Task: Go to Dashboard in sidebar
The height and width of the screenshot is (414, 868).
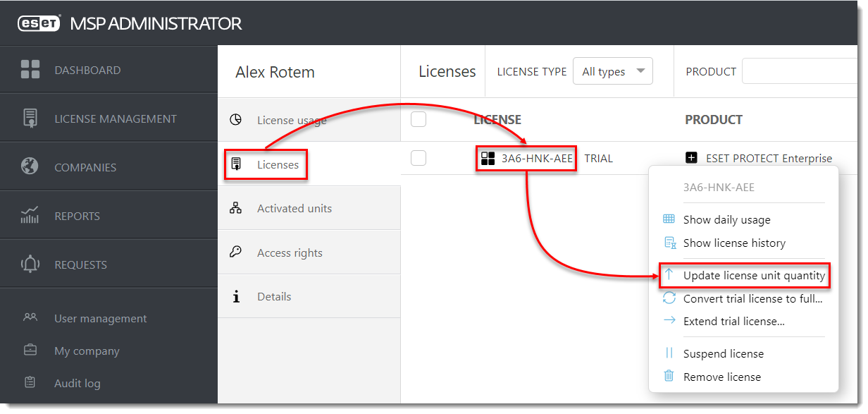Action: pyautogui.click(x=108, y=70)
